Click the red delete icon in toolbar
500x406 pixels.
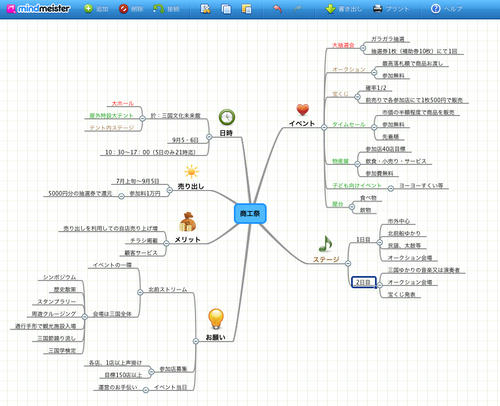point(123,9)
